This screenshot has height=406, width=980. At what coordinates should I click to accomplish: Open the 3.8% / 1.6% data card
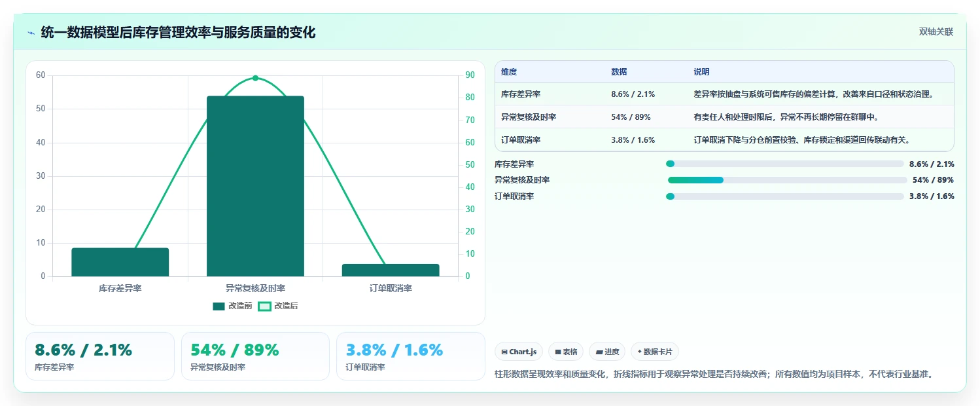click(410, 356)
